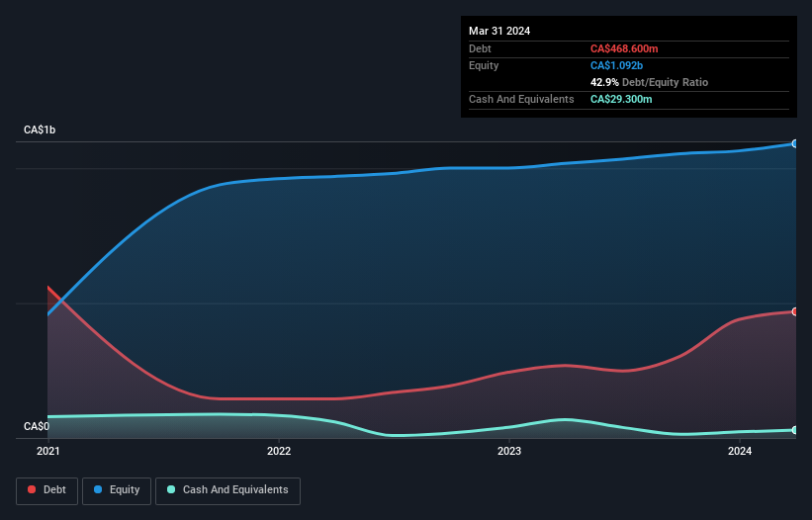
Task: Click the 2023 x-axis label
Action: [x=509, y=451]
